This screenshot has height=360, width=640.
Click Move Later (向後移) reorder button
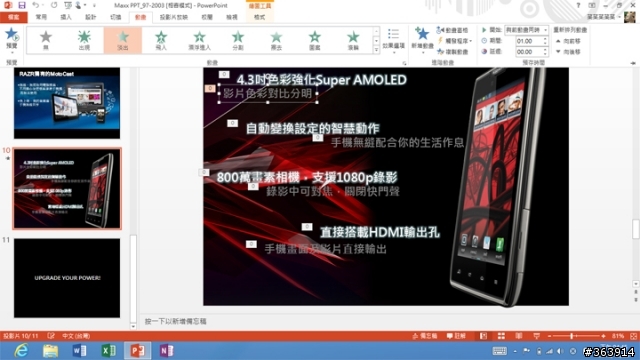tap(568, 52)
